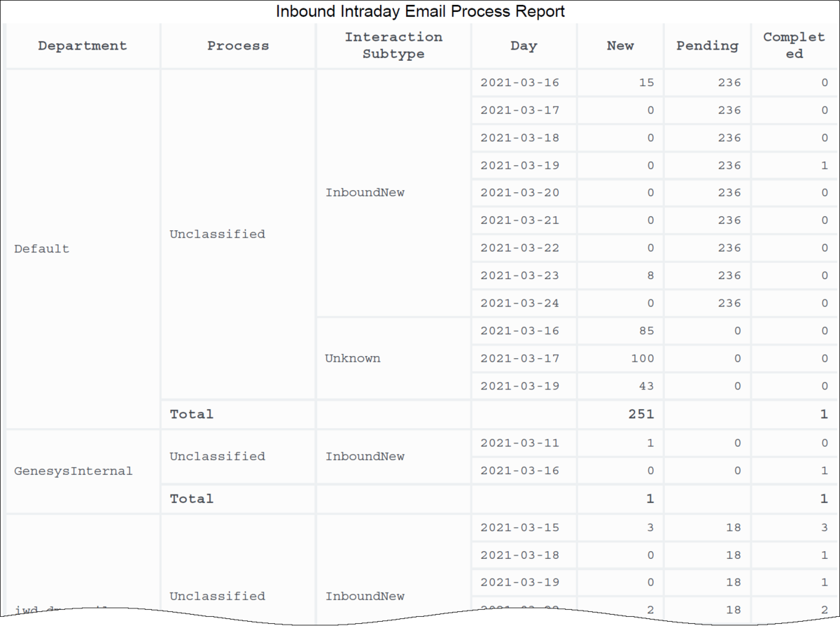This screenshot has height=626, width=840.
Task: Click the Pending value 18 for 2021-03-15
Action: (x=707, y=528)
